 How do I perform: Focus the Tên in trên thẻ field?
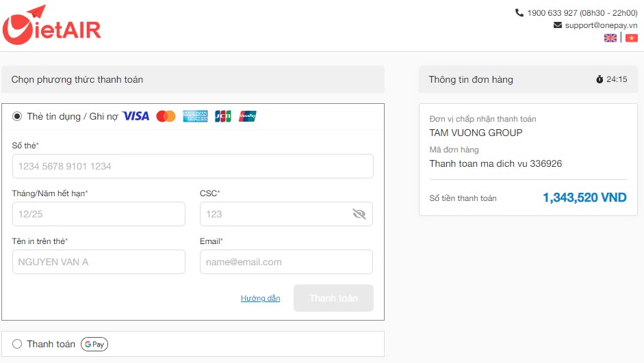[x=99, y=262]
